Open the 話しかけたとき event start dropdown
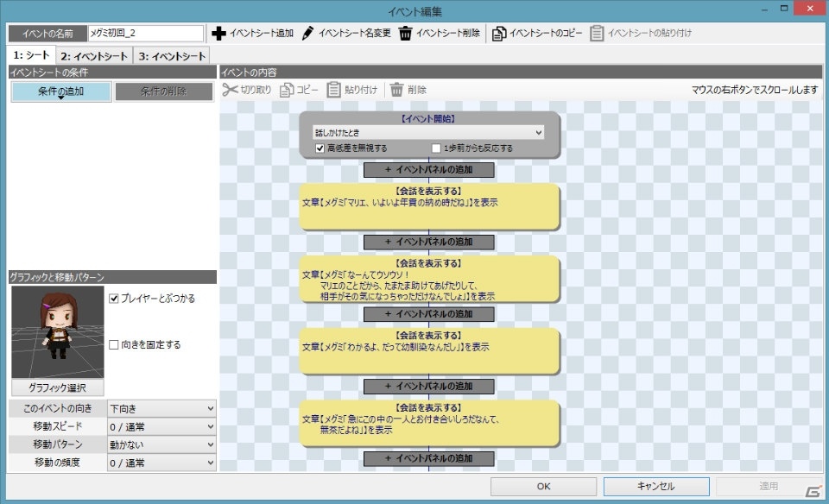This screenshot has height=504, width=829. click(428, 133)
